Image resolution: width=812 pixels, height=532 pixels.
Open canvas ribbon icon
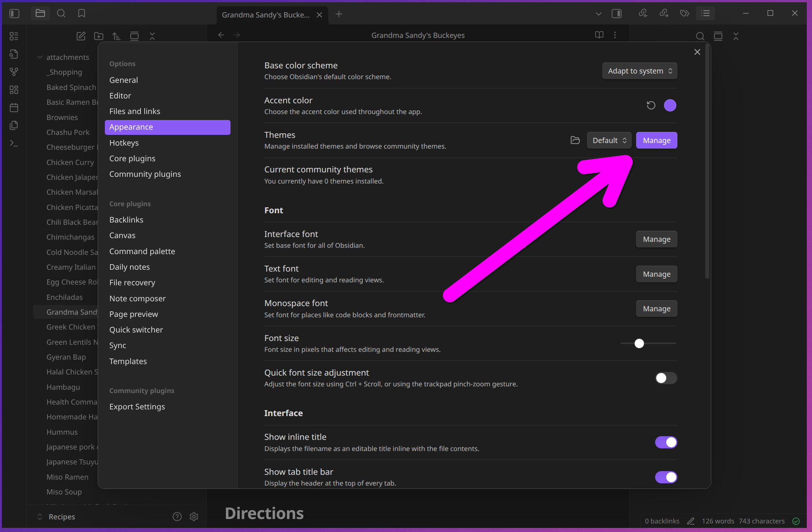[14, 90]
